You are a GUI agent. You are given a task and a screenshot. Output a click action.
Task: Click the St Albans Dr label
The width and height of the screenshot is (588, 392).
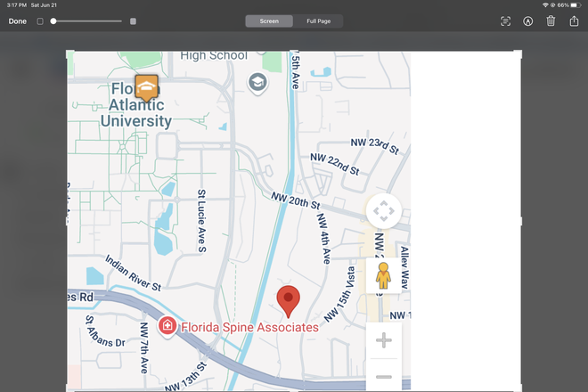click(105, 332)
